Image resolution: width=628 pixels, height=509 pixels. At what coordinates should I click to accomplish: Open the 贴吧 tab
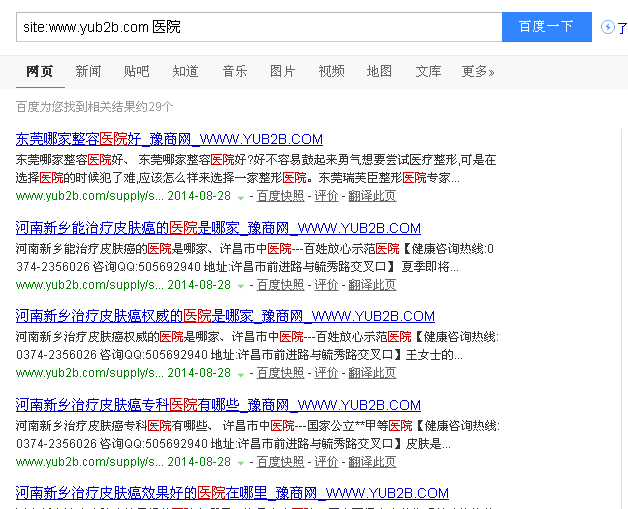point(137,71)
